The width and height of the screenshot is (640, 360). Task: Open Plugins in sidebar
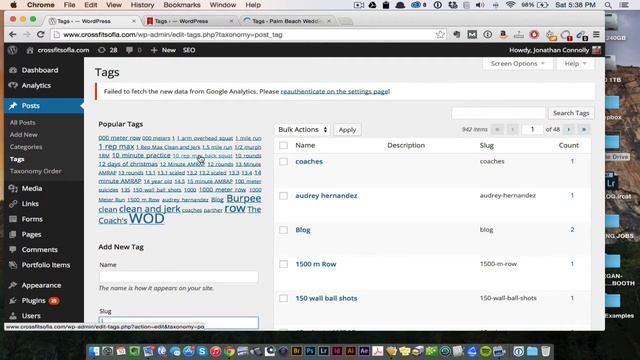(x=33, y=301)
